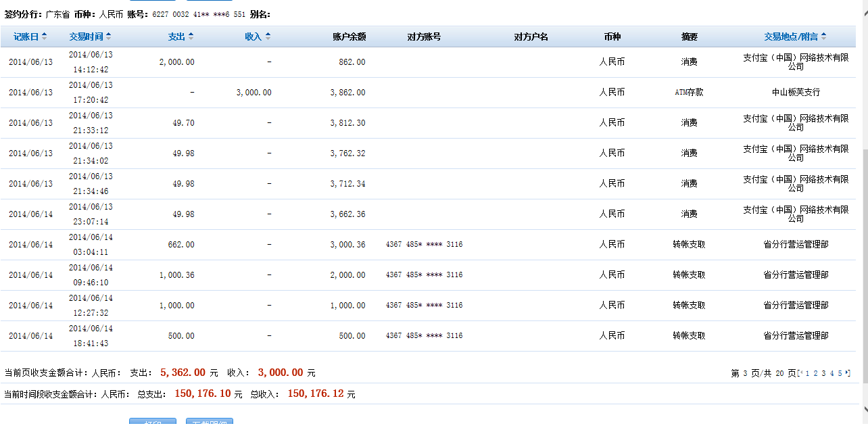Sort by 支出 column header text

tap(176, 37)
